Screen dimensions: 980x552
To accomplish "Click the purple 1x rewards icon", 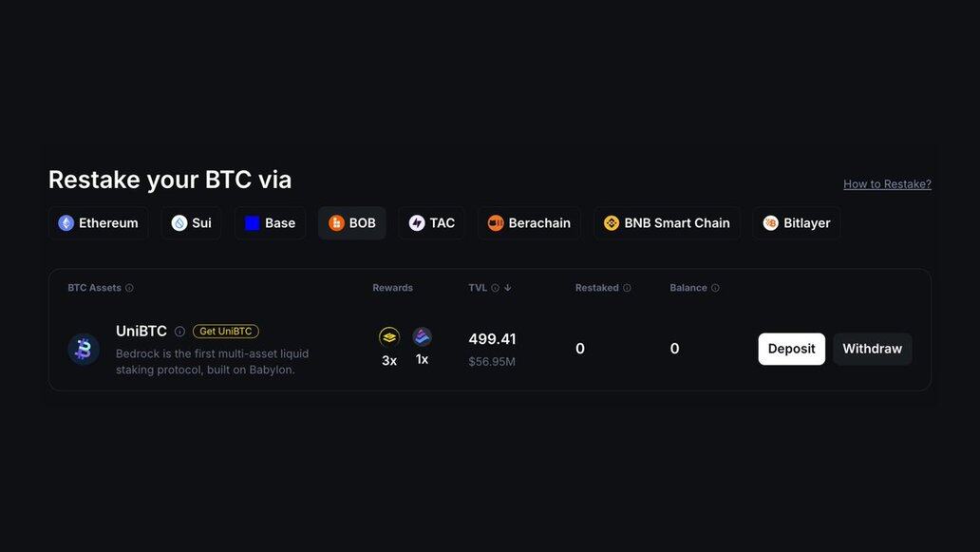I will (x=422, y=336).
